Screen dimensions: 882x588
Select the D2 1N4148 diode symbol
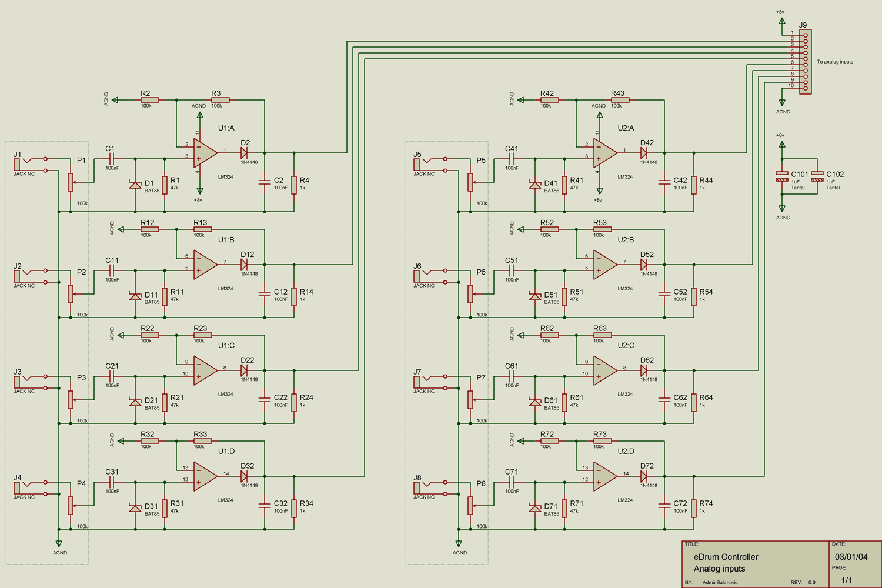tap(245, 152)
